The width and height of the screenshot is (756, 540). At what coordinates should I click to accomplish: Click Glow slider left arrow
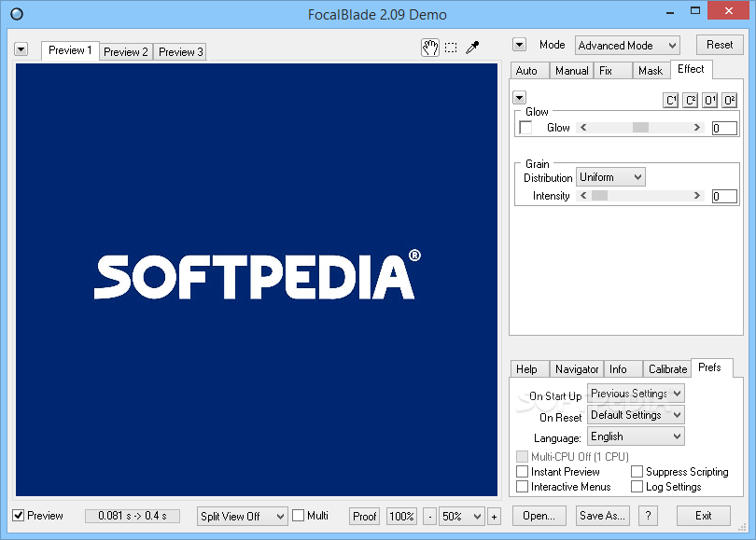tap(583, 128)
